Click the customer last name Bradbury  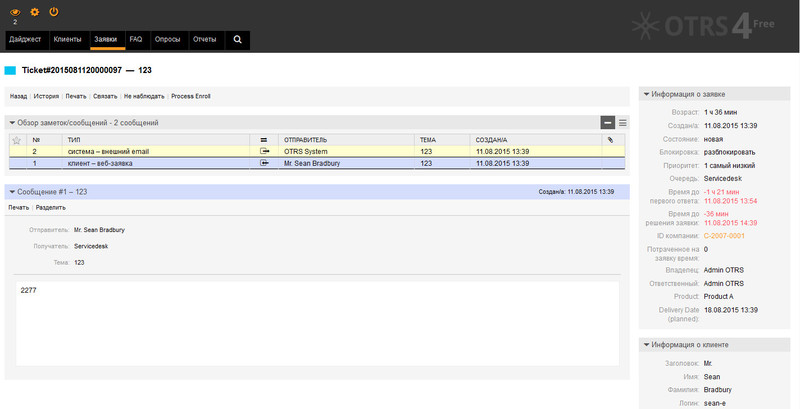(x=717, y=390)
